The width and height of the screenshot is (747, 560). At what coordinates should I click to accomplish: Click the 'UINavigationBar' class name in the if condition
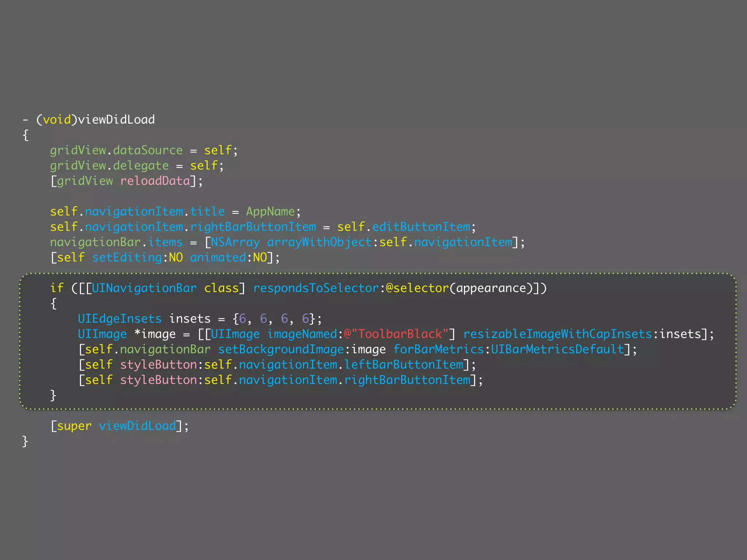[x=144, y=288]
